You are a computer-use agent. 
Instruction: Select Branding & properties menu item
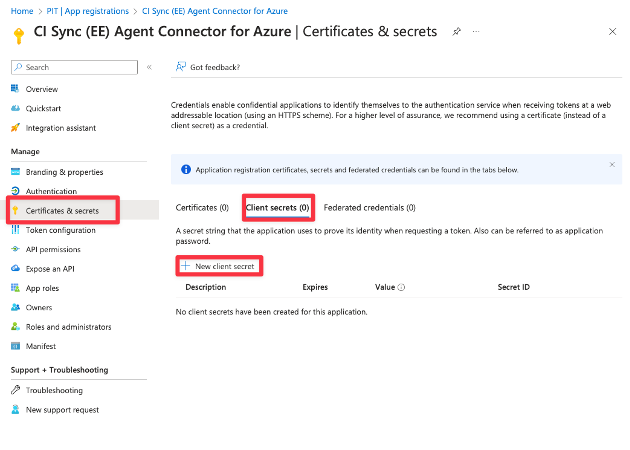64,172
